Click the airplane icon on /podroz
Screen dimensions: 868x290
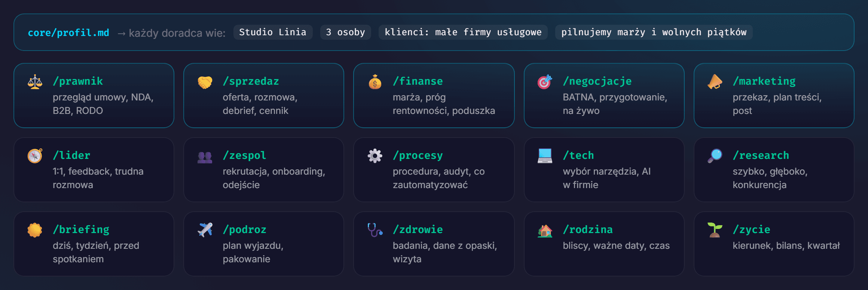click(205, 230)
